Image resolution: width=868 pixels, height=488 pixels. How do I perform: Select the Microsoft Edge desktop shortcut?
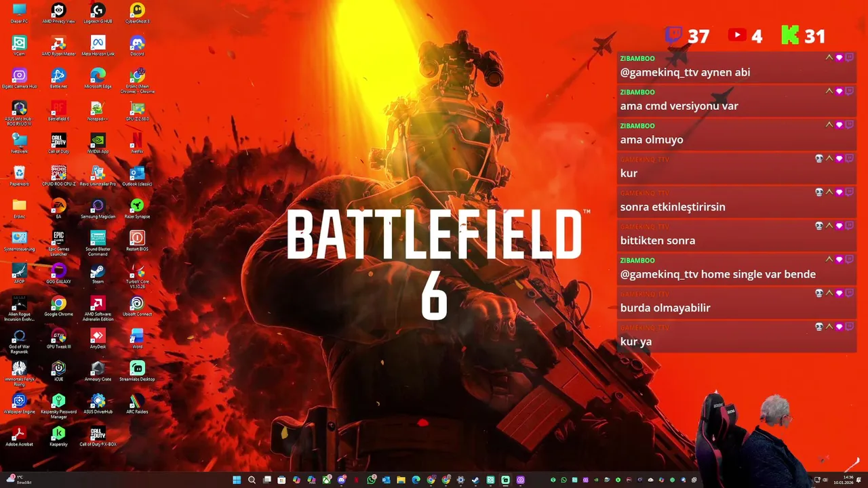pos(98,78)
